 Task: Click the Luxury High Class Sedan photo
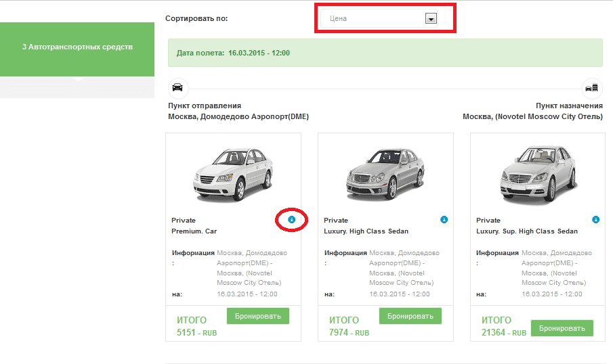click(x=385, y=173)
